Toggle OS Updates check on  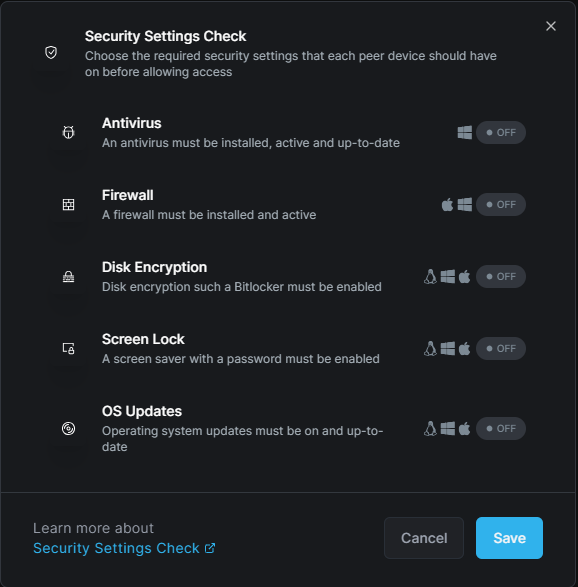click(501, 428)
